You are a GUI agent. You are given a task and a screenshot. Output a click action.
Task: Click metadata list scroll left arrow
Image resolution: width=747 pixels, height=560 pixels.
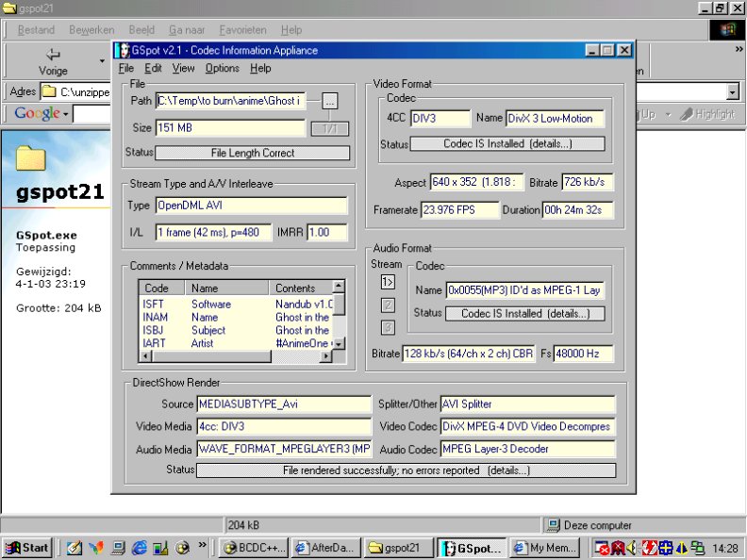(146, 355)
